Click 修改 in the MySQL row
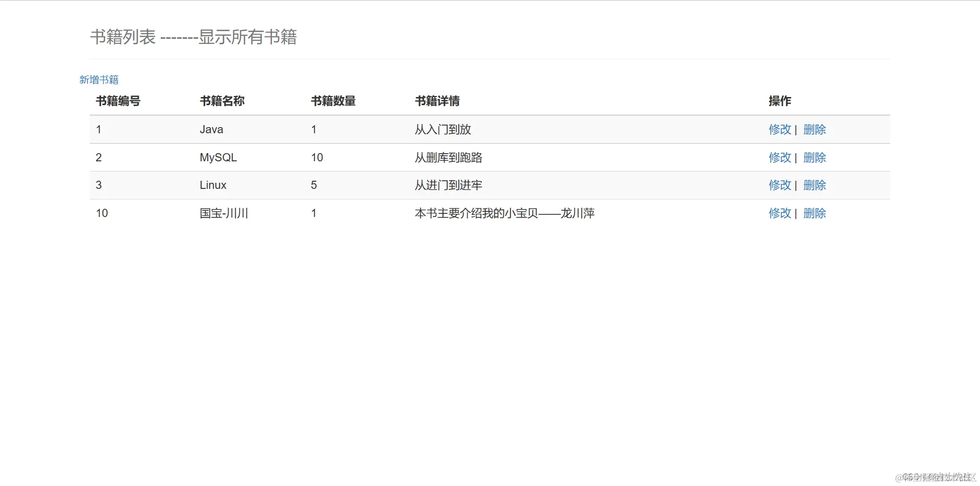The height and width of the screenshot is (486, 980). tap(780, 158)
